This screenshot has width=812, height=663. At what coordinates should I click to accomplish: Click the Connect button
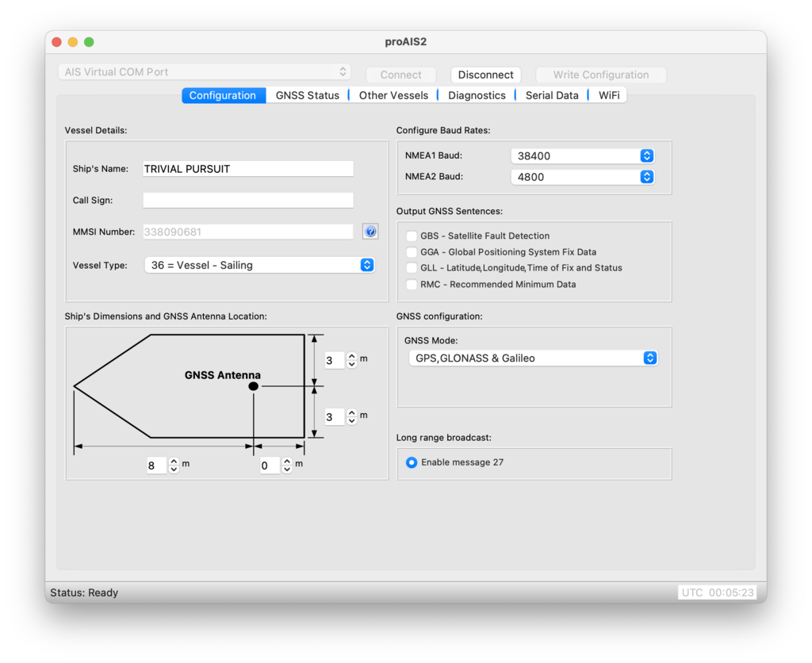pos(400,75)
